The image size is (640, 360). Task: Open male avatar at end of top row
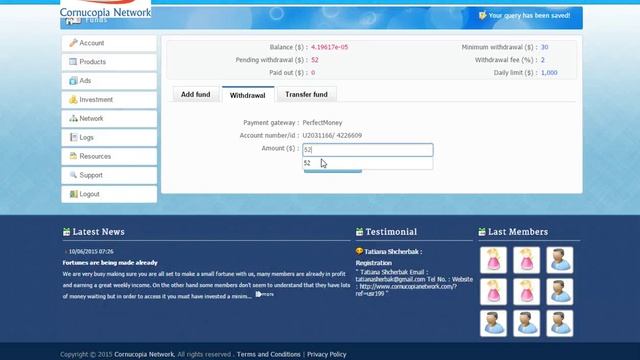tap(560, 260)
